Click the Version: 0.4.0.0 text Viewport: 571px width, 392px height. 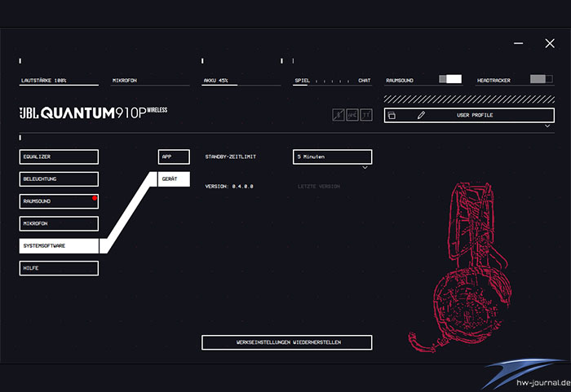(229, 187)
